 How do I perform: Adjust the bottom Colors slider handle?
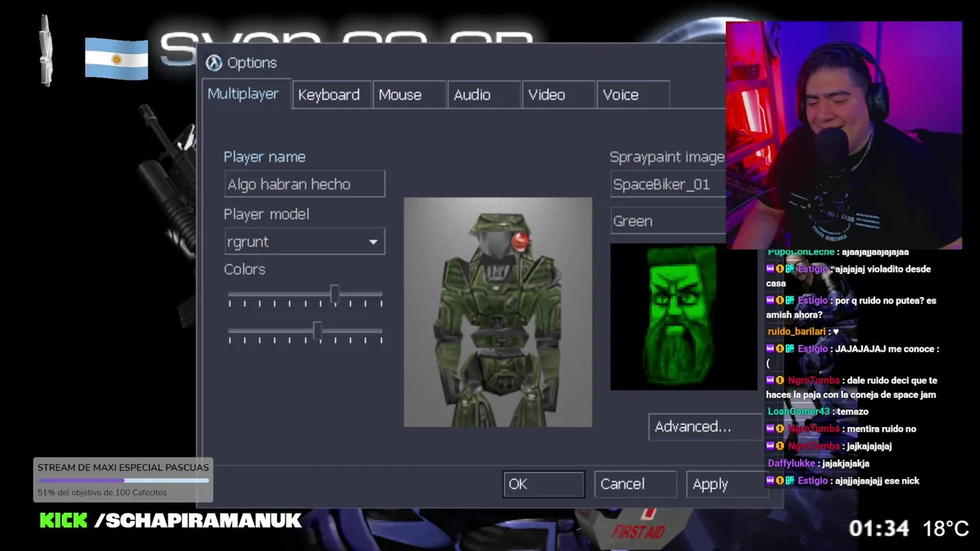point(317,331)
